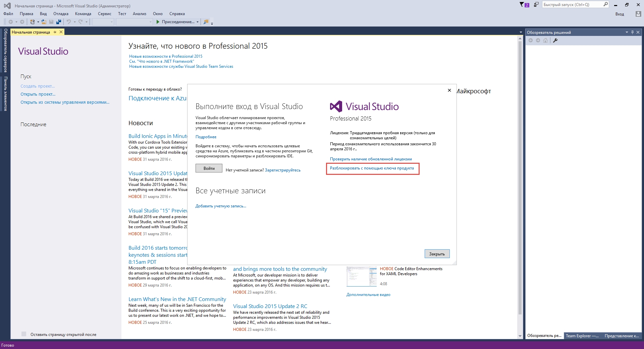The height and width of the screenshot is (349, 644).
Task: Open the Обозреватель серверов side tab
Action: [x=5, y=50]
